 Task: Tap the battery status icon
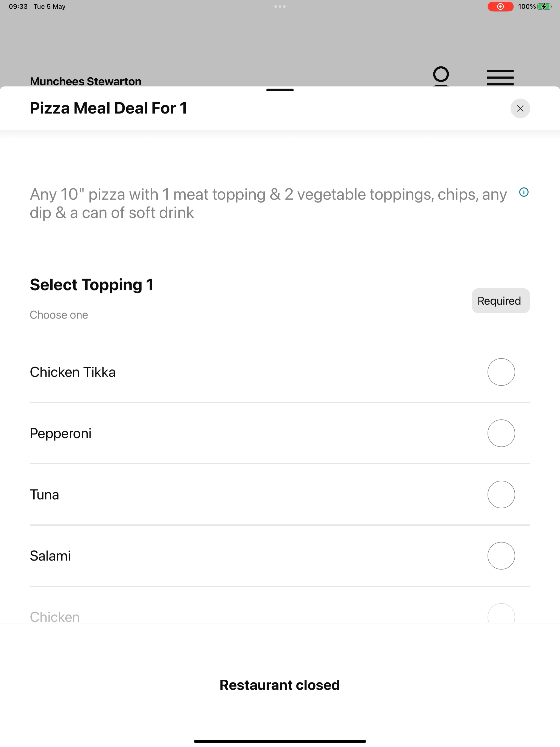coord(544,6)
